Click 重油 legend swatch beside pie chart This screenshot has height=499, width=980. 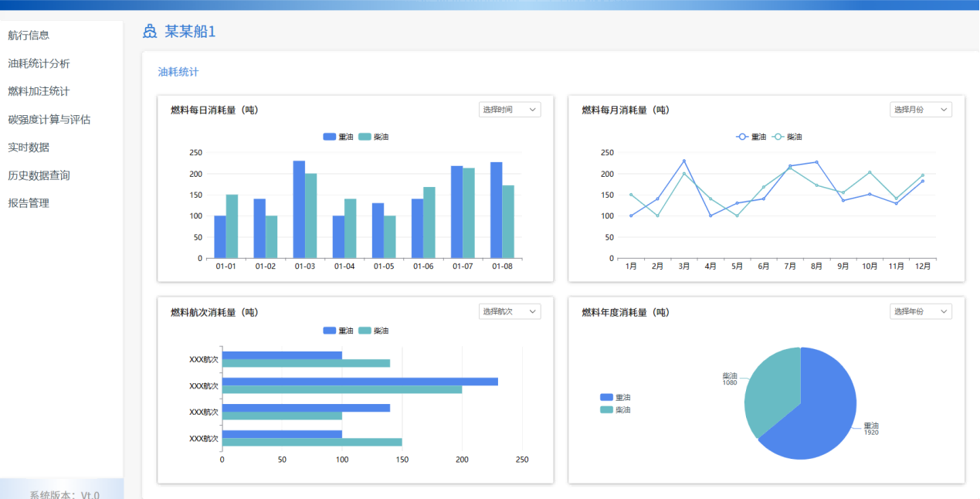[x=606, y=397]
